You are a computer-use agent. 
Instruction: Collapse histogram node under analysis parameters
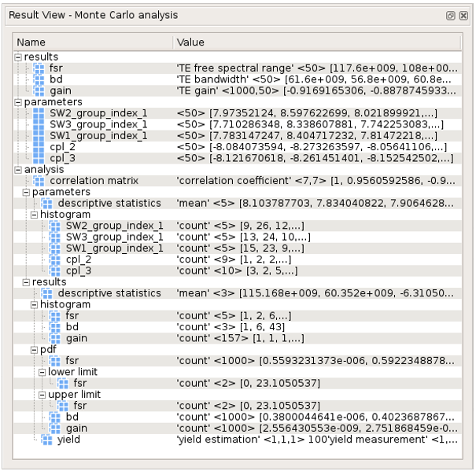pos(35,215)
